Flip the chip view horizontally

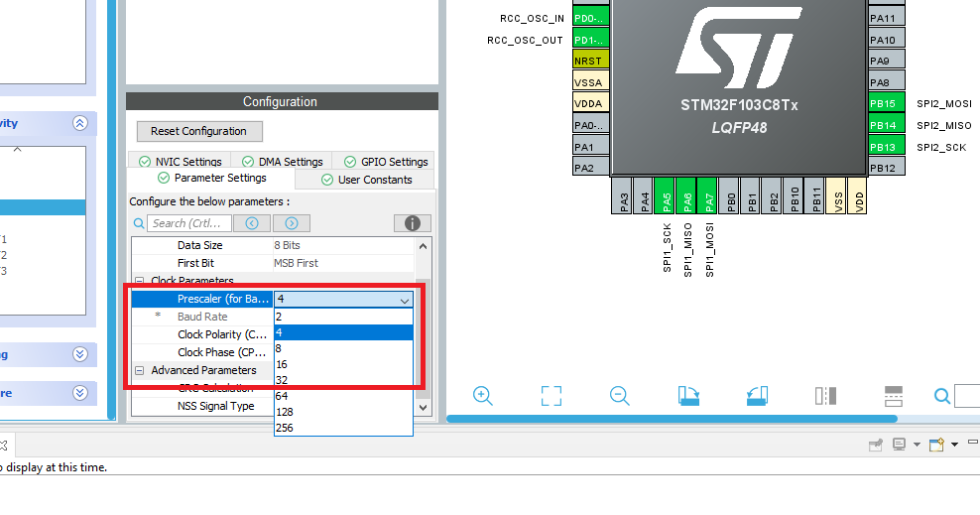825,396
